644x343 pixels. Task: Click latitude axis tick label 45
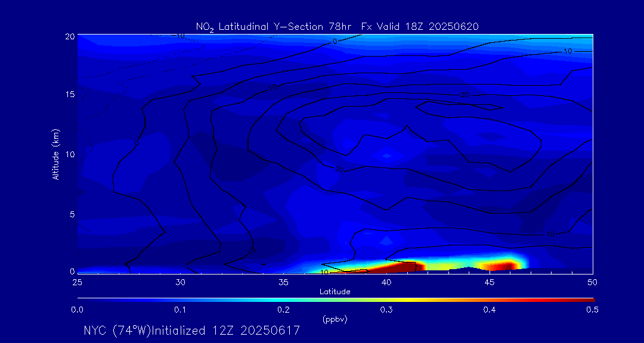(x=490, y=282)
